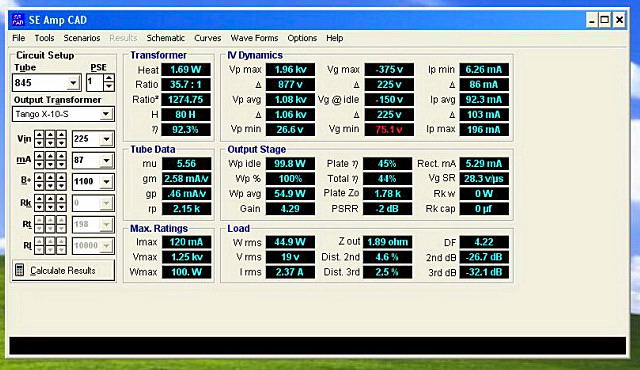Open the Curves menu
640x370 pixels.
coord(207,38)
